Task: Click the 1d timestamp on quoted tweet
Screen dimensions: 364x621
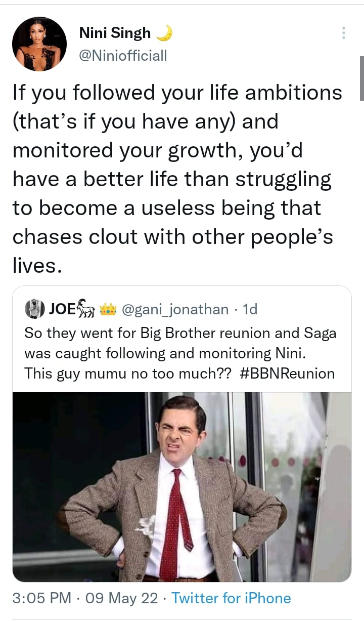Action: click(x=250, y=309)
